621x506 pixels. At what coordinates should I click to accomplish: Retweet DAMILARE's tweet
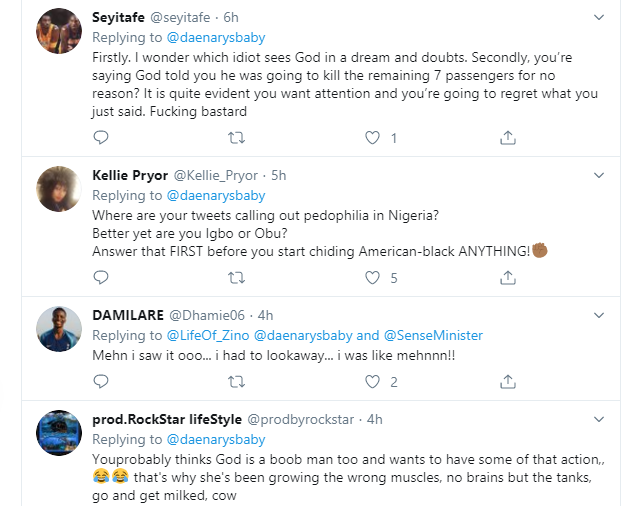tap(236, 381)
